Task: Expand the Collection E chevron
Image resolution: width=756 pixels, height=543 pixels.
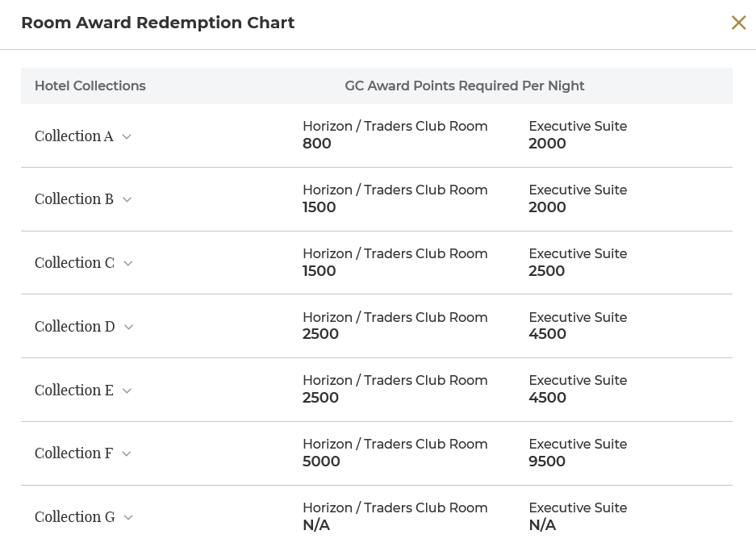Action: (127, 391)
